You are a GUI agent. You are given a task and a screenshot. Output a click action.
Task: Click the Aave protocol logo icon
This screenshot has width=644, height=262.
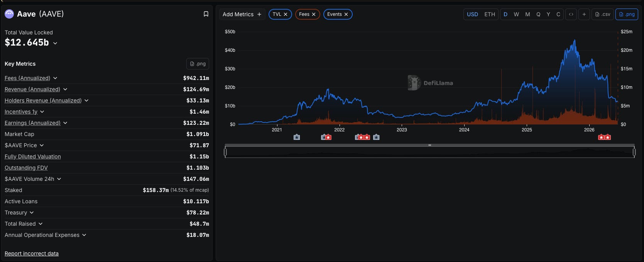tap(9, 14)
